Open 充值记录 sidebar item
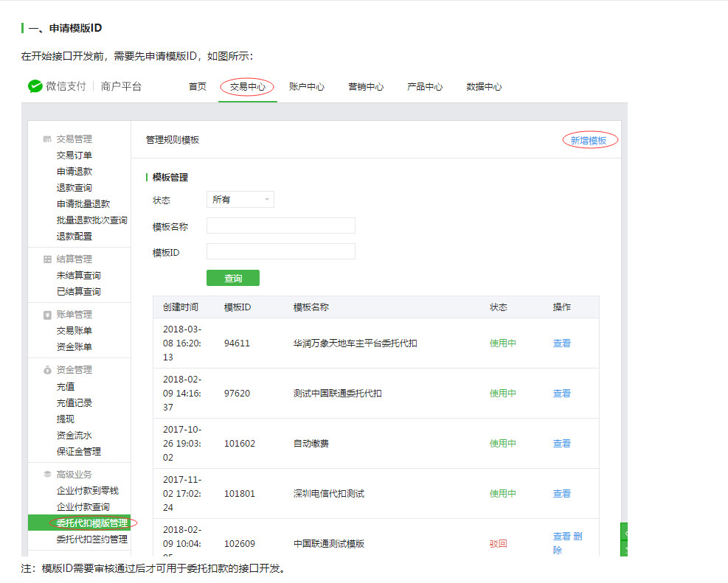 (x=74, y=403)
